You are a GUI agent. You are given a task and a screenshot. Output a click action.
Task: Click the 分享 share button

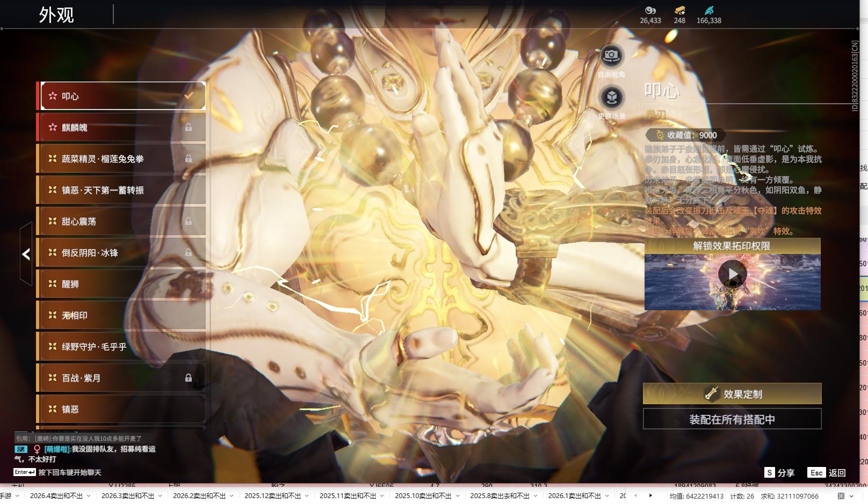(779, 473)
